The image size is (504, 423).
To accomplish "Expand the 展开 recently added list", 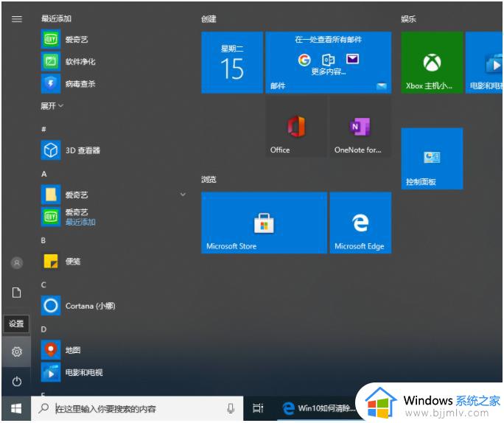I will tap(52, 106).
